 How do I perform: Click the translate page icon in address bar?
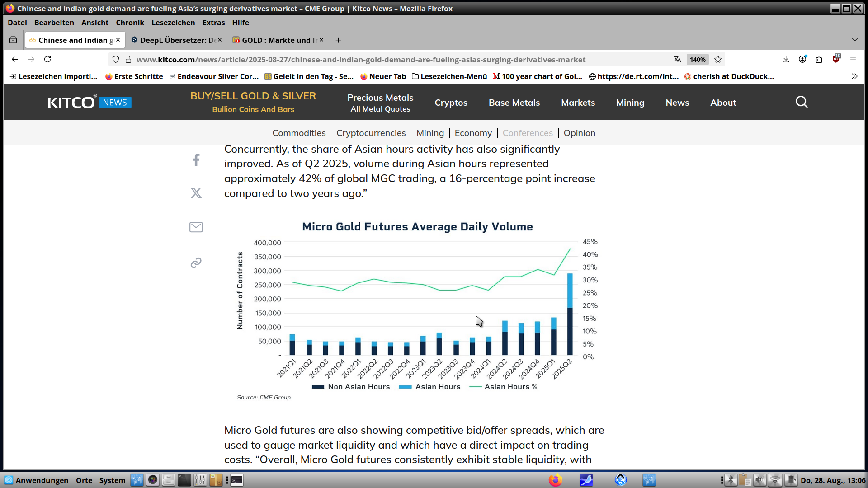[677, 59]
